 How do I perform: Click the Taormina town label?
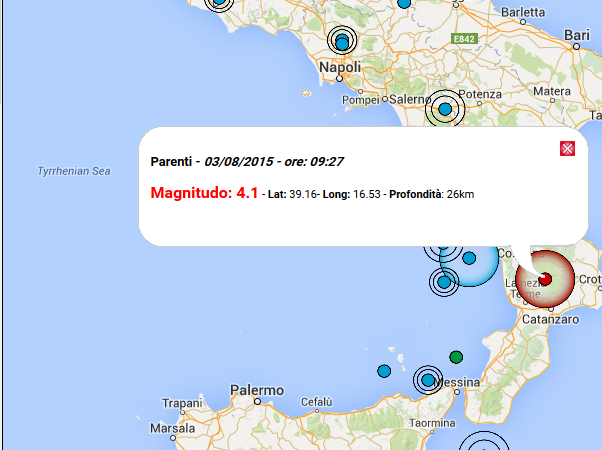432,423
